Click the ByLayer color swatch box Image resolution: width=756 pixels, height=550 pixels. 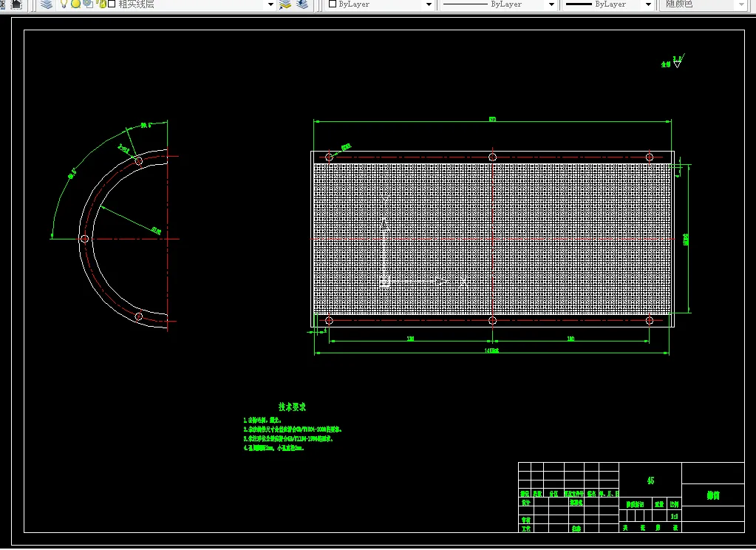[x=333, y=4]
